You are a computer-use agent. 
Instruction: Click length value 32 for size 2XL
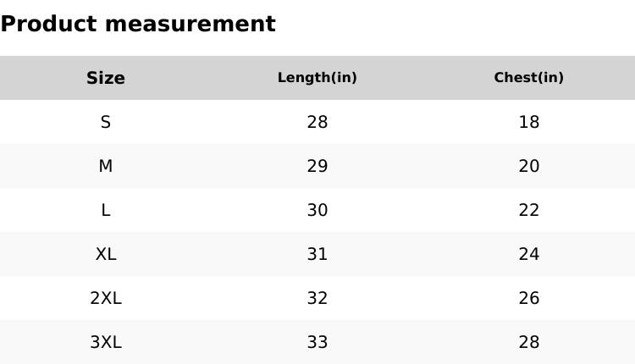(317, 298)
